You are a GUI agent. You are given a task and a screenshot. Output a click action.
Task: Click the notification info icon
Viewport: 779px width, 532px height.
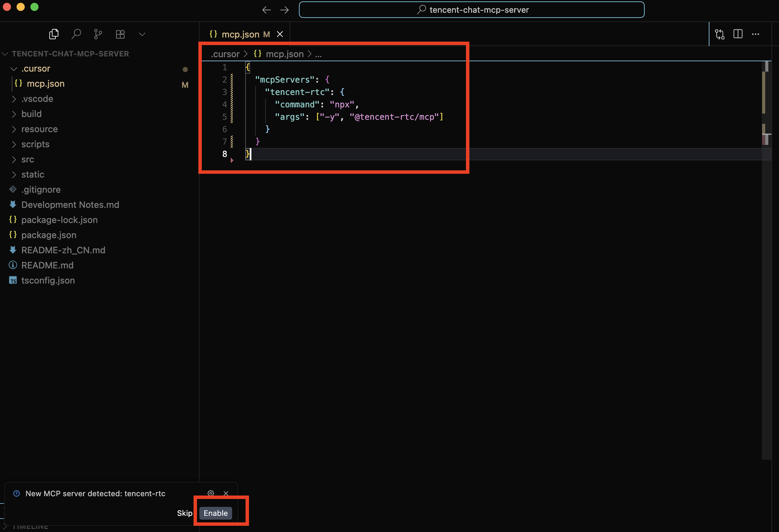pos(17,493)
